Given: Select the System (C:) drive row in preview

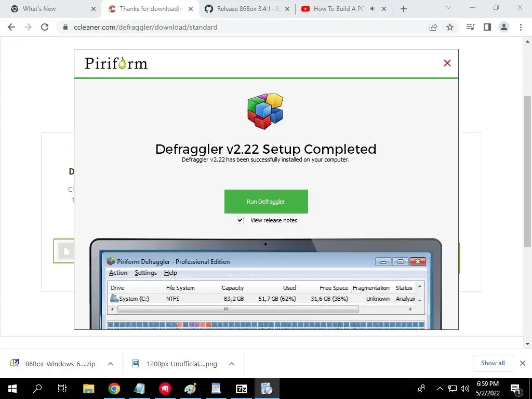Looking at the screenshot, I should (x=262, y=299).
